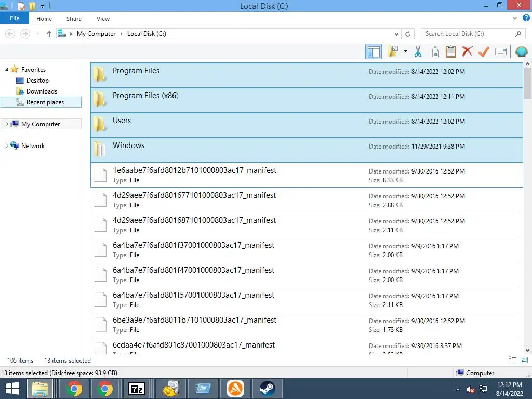Image resolution: width=532 pixels, height=399 pixels.
Task: Expand the ribbon with the chevron arrow
Action: [515, 18]
